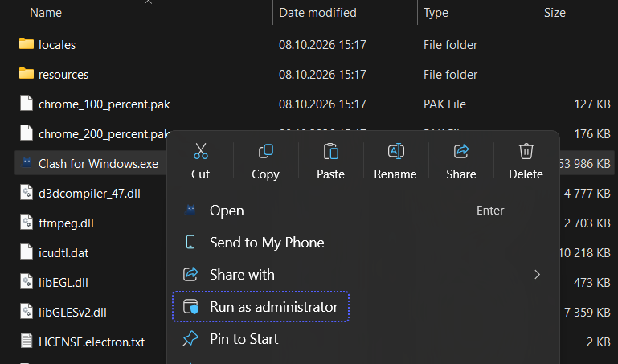This screenshot has height=364, width=618.
Task: Click the chrome_100_percent.pak file icon
Action: [27, 104]
